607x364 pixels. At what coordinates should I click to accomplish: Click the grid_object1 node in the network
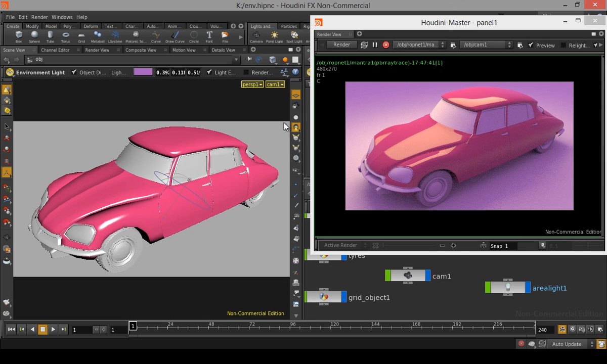click(x=324, y=297)
